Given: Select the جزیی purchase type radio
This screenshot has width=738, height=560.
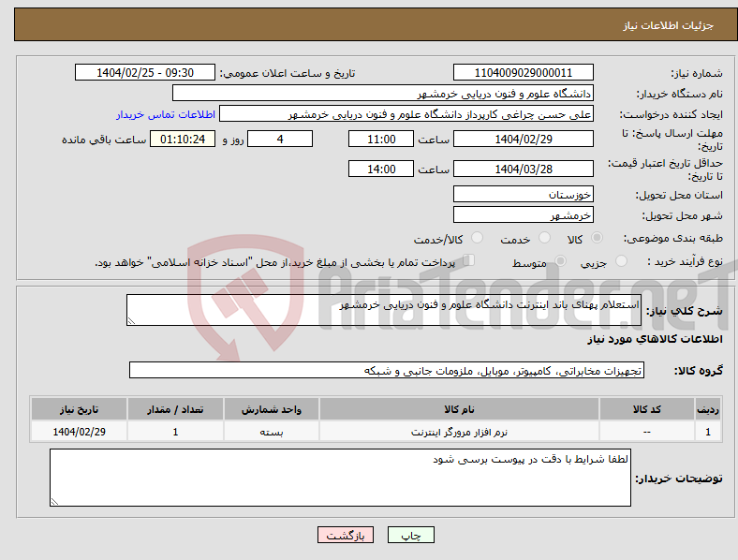Looking at the screenshot, I should click(621, 260).
